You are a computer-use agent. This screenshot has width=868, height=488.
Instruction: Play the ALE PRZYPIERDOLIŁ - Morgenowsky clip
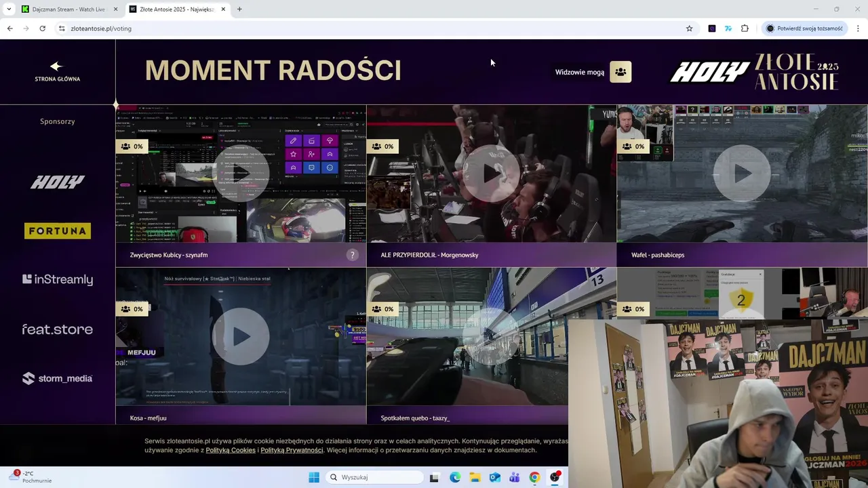coord(492,173)
